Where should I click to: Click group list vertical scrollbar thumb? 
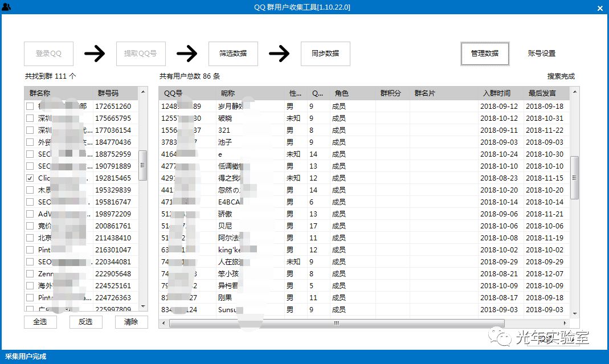(143, 166)
